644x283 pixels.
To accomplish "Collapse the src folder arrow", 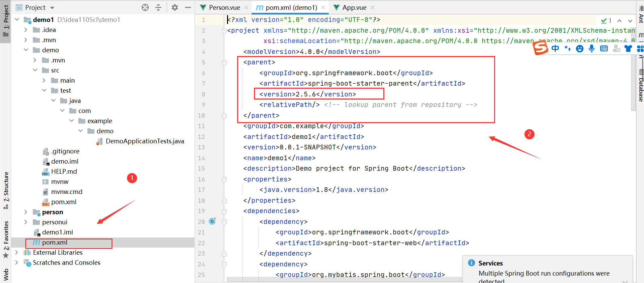I will 35,70.
